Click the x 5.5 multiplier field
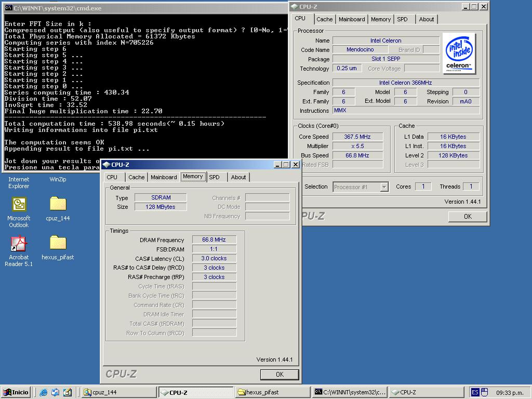The image size is (532, 399). tap(357, 146)
